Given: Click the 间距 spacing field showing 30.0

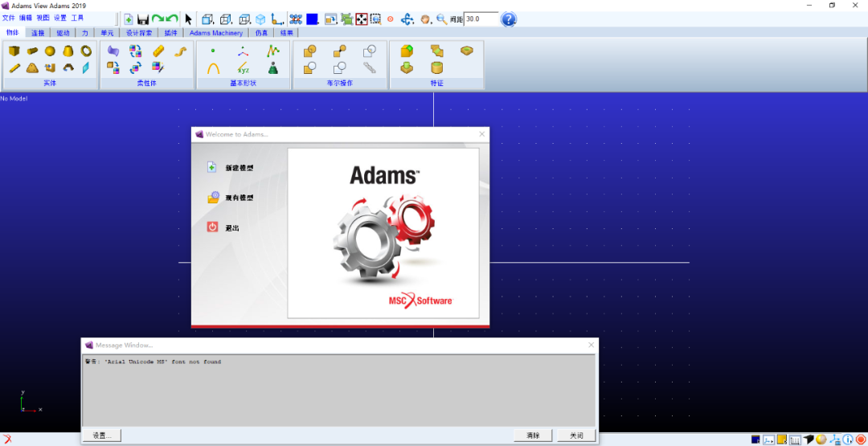Looking at the screenshot, I should click(481, 18).
